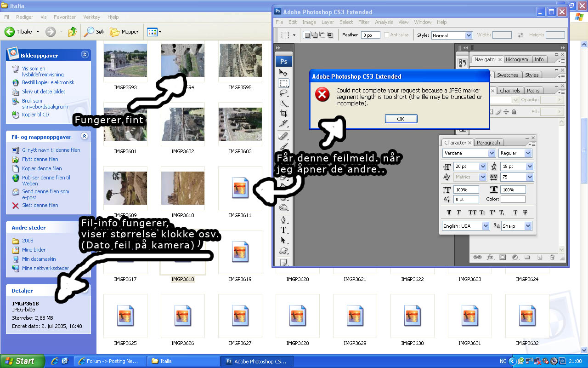Switch to the Channels tab

(x=510, y=91)
